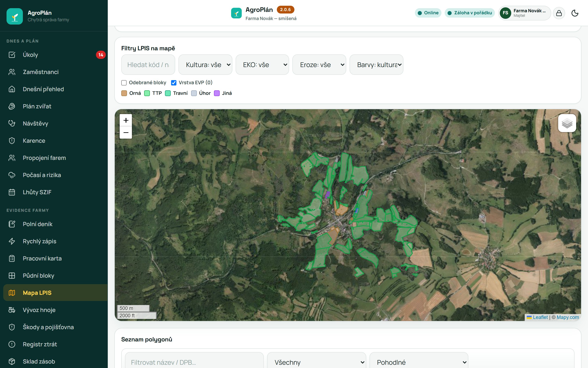Open Registr ztrát in the sidebar
Image resolution: width=588 pixels, height=368 pixels.
coord(55,344)
